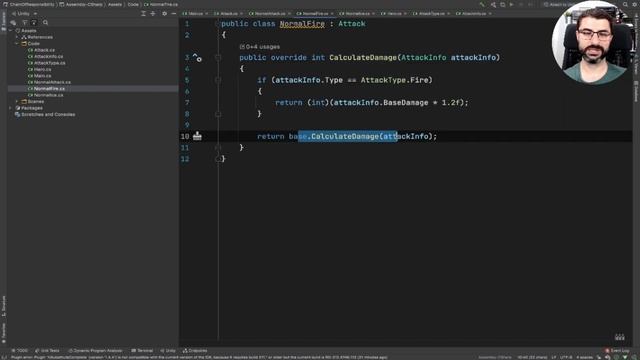Click the quick-fix brush icon on line 10
The height and width of the screenshot is (360, 640).
point(197,136)
